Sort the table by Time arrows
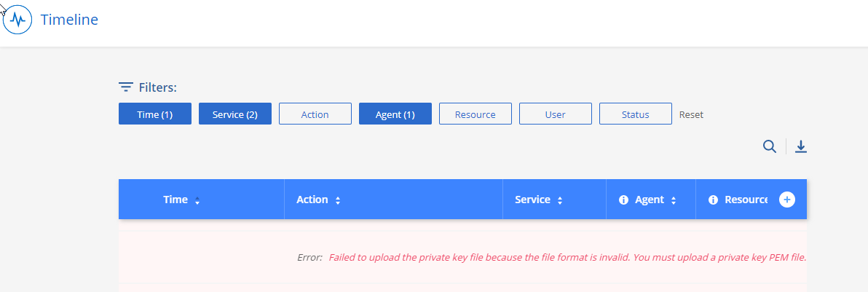The height and width of the screenshot is (292, 868). click(x=197, y=200)
